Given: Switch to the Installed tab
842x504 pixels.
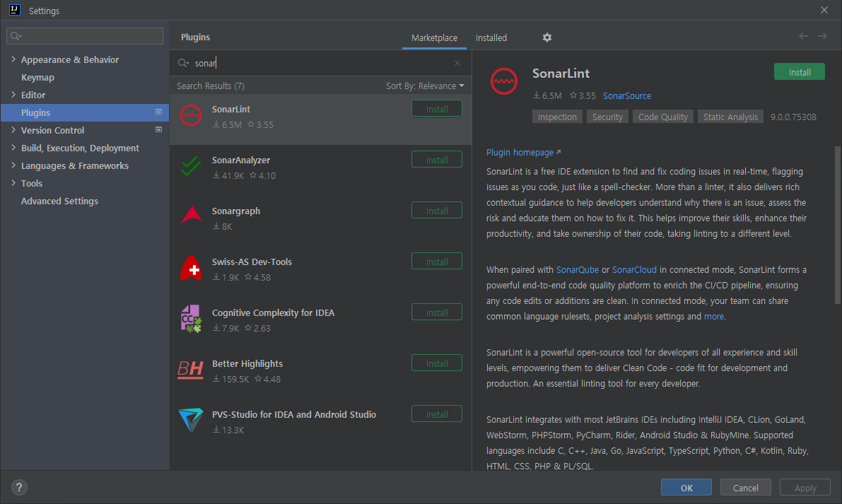Looking at the screenshot, I should coord(491,37).
